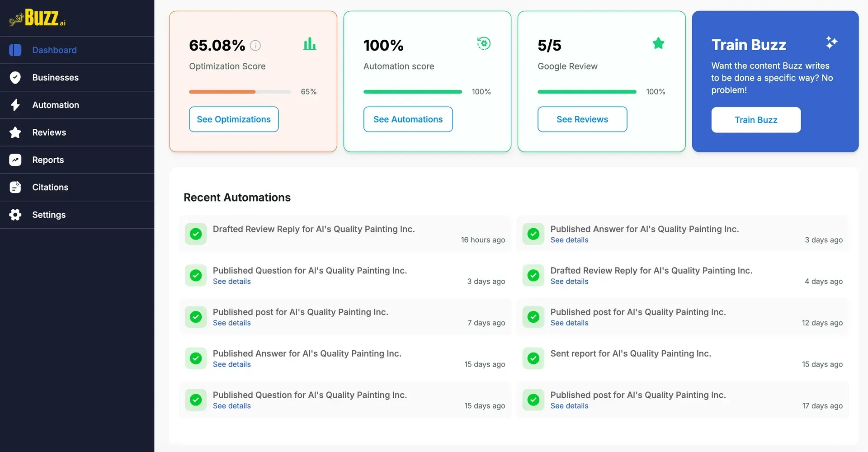Click the Google Review progress bar
Screen dimensions: 868x452
[x=587, y=92]
